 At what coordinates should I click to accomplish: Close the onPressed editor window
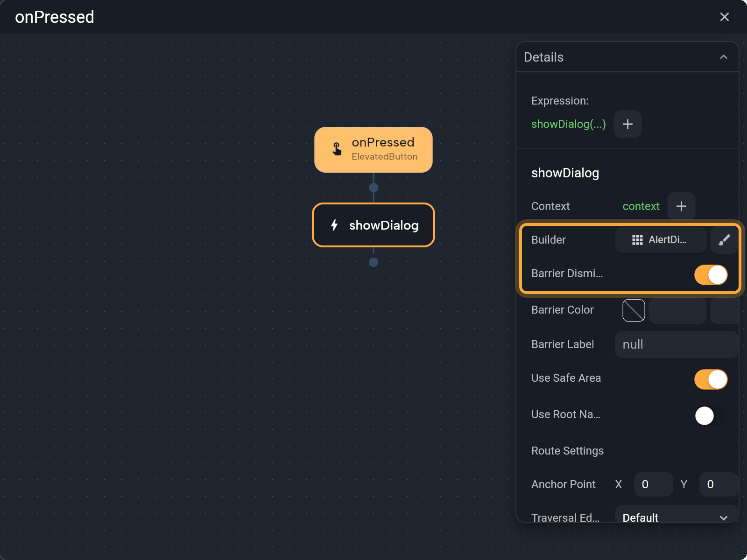[x=724, y=17]
